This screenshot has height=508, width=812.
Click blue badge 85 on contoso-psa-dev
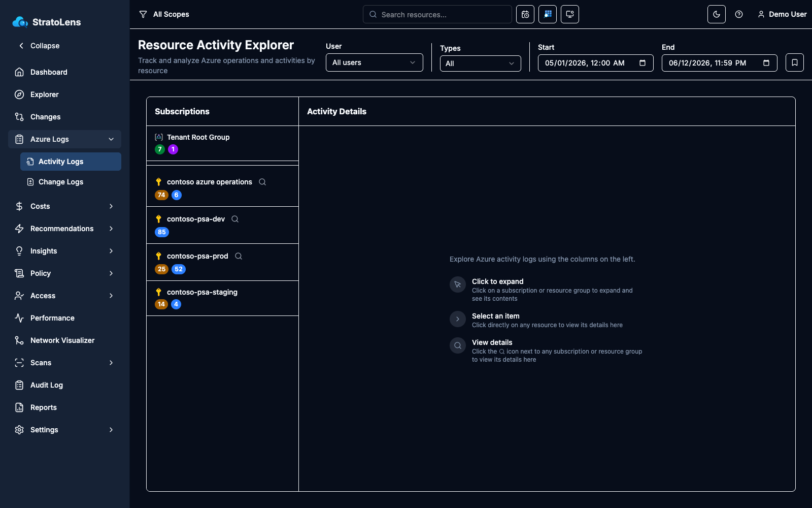pyautogui.click(x=162, y=232)
